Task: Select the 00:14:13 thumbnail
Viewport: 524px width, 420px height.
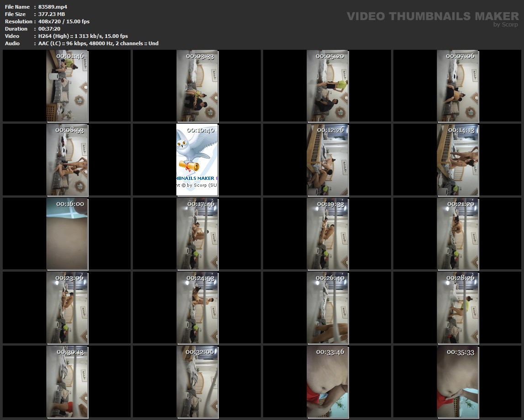Action: (457, 160)
